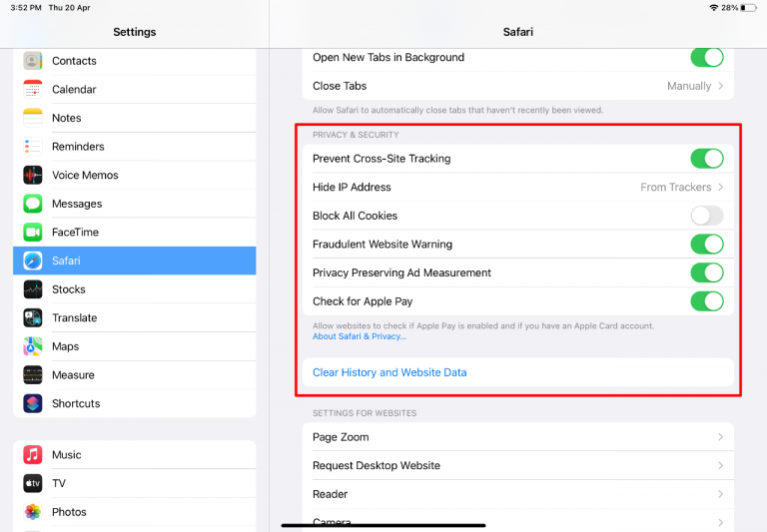The height and width of the screenshot is (532, 767).
Task: Select the Translate icon
Action: click(33, 317)
